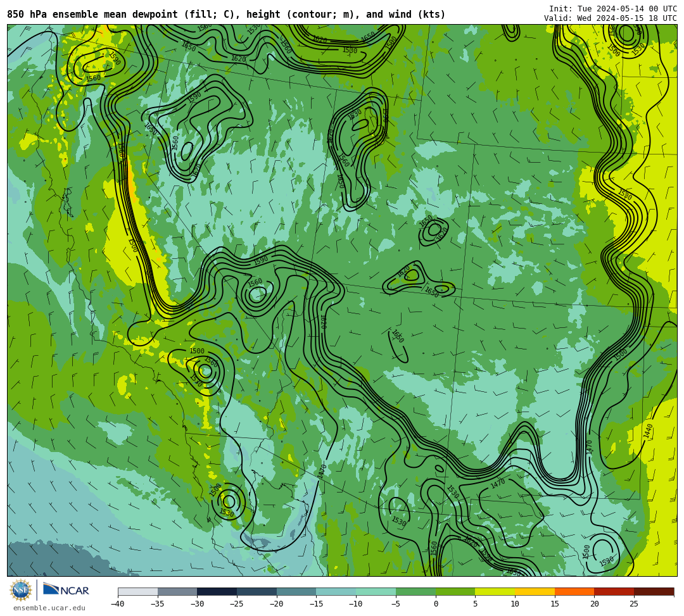Click the Valid: Wed 2024-05-15 18 UTC text

(611, 18)
